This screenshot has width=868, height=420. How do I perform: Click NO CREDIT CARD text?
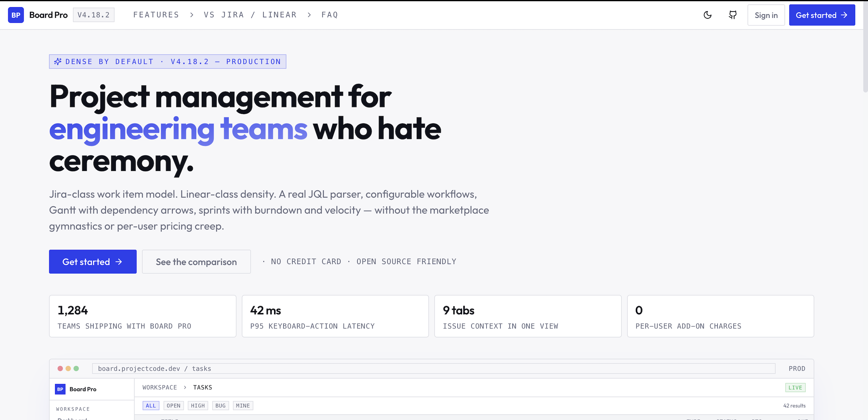[306, 262]
